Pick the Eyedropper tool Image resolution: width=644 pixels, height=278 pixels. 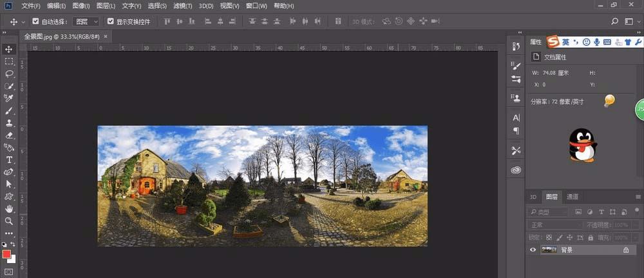9,99
